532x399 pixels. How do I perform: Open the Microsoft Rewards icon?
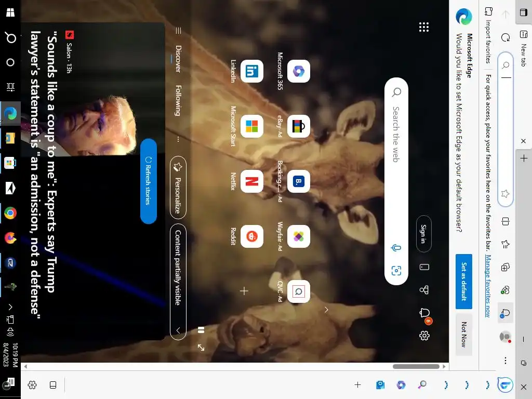[424, 290]
